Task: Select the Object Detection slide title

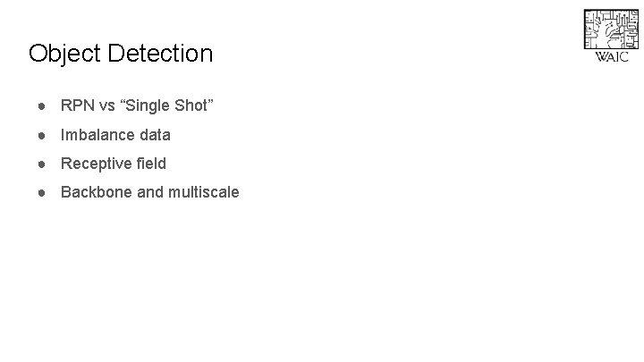Action: click(x=121, y=54)
